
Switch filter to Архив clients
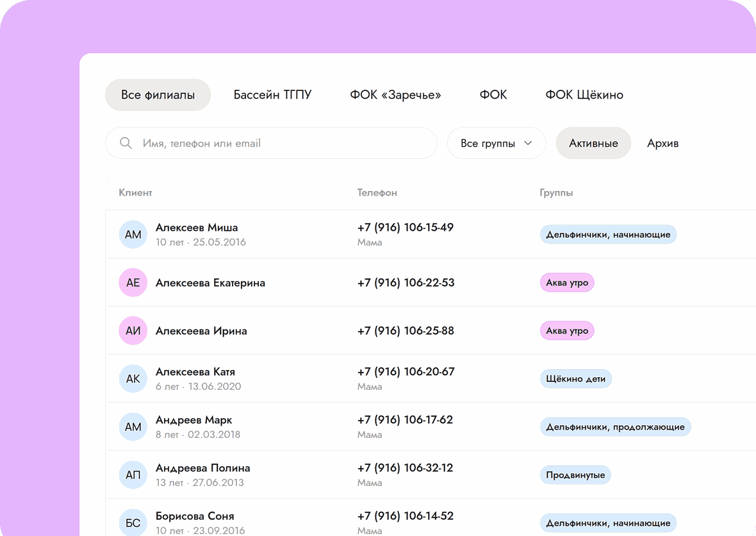point(663,143)
